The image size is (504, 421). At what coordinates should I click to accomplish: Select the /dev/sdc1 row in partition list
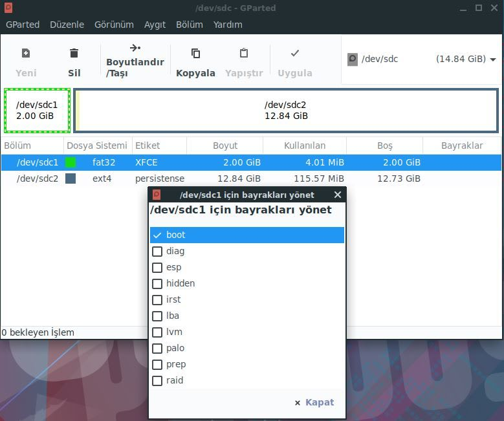[x=251, y=162]
